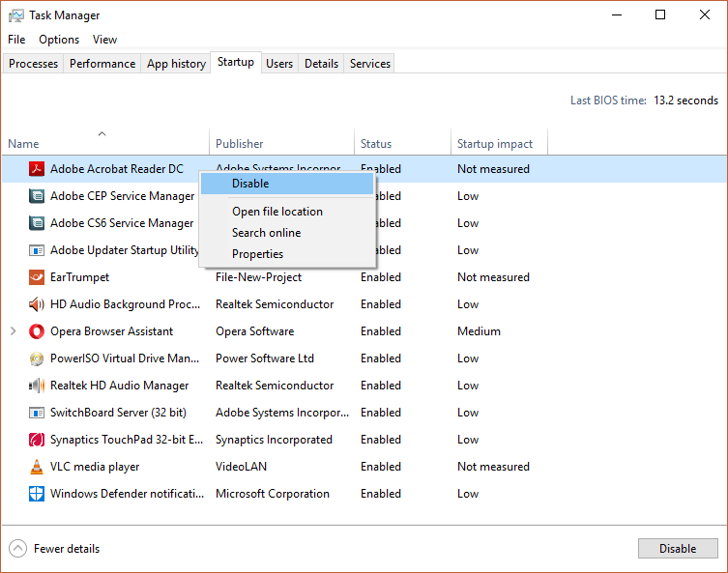Click the Opera Software publisher cell
Viewport: 728px width, 573px height.
coord(254,331)
